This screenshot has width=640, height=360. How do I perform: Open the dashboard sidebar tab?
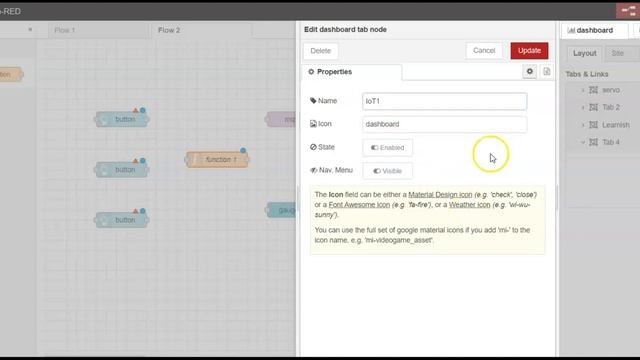coord(594,31)
